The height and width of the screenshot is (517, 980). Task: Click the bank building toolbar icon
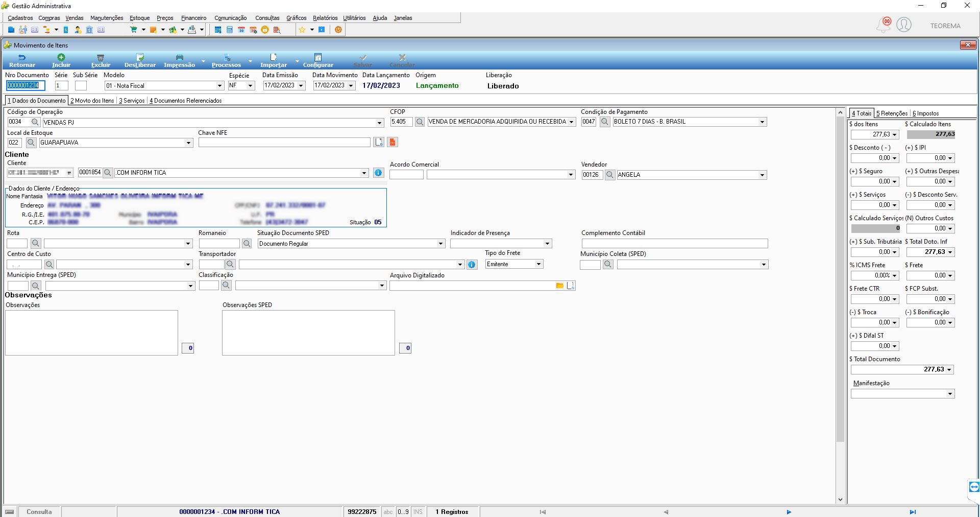click(89, 30)
